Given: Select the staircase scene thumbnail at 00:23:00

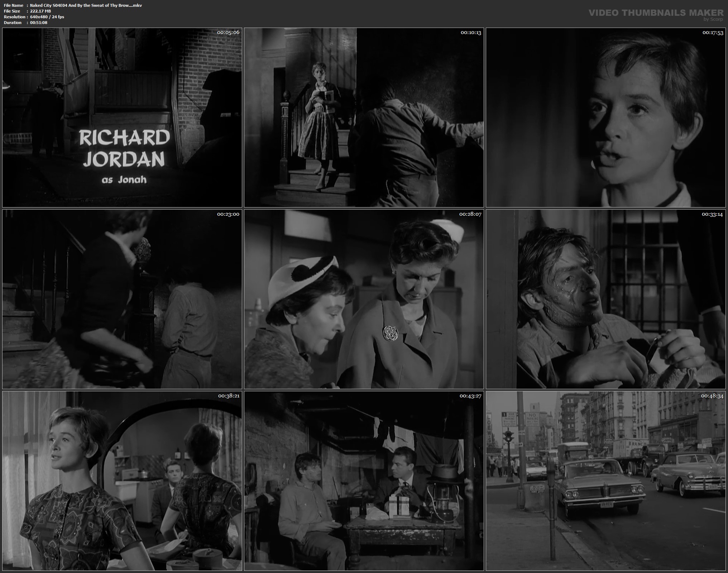Looking at the screenshot, I should 122,299.
